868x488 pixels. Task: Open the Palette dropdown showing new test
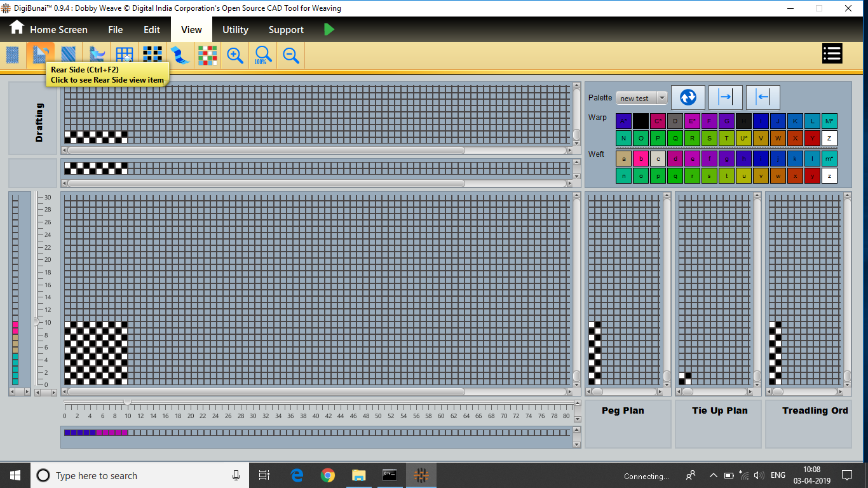click(x=641, y=98)
